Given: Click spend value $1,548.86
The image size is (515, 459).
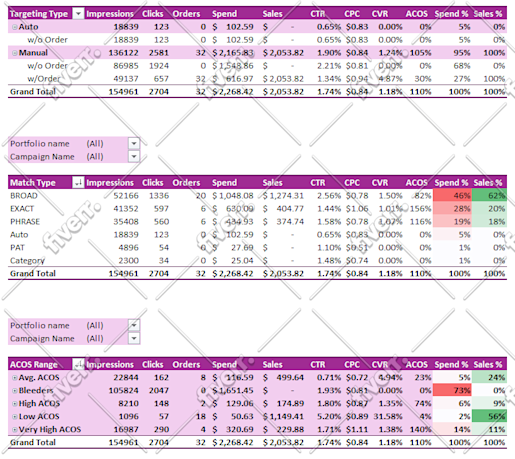Looking at the screenshot, I should click(233, 66).
